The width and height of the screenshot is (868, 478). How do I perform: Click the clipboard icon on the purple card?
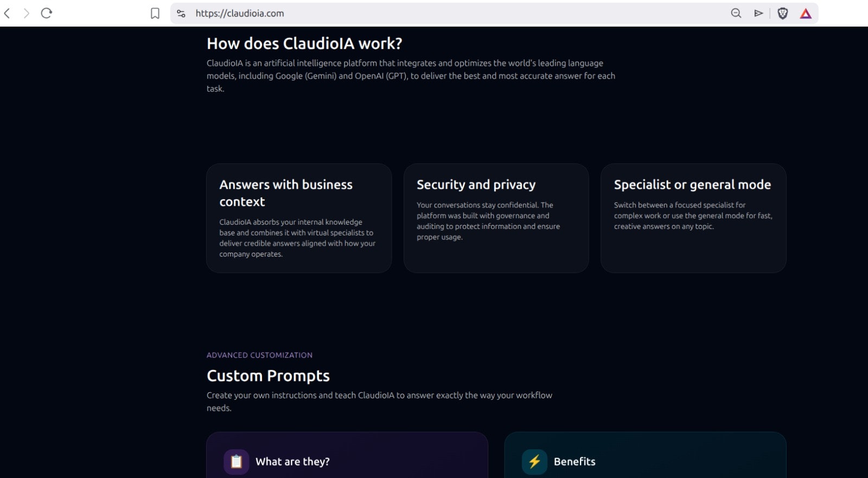tap(236, 461)
